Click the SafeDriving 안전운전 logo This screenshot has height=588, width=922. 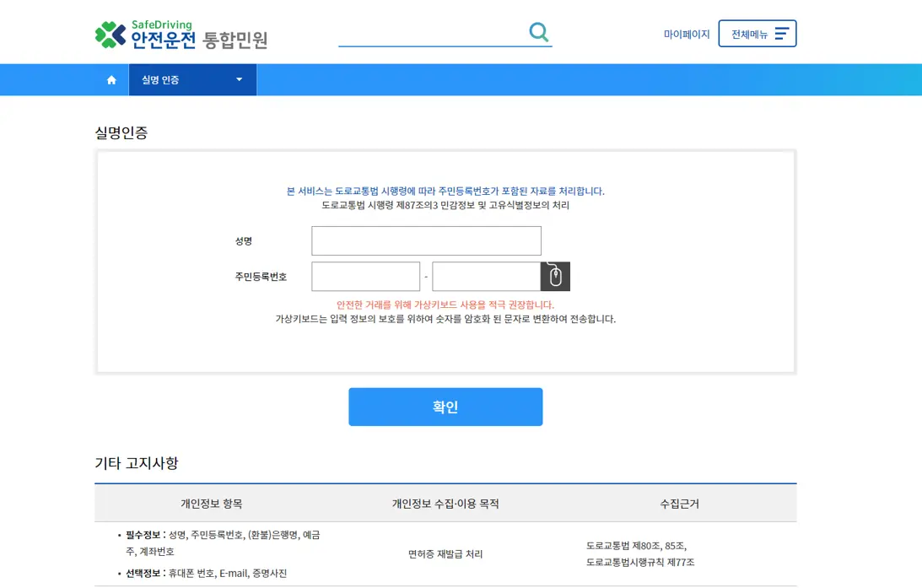point(180,32)
